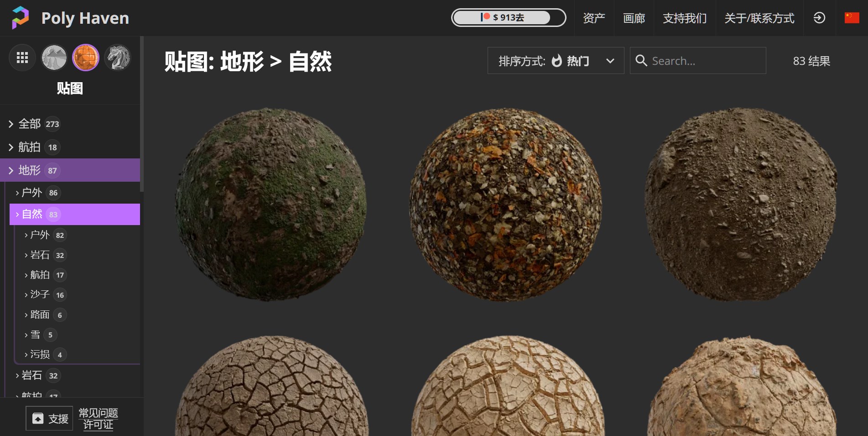
Task: Click the China flag language icon
Action: pos(851,18)
